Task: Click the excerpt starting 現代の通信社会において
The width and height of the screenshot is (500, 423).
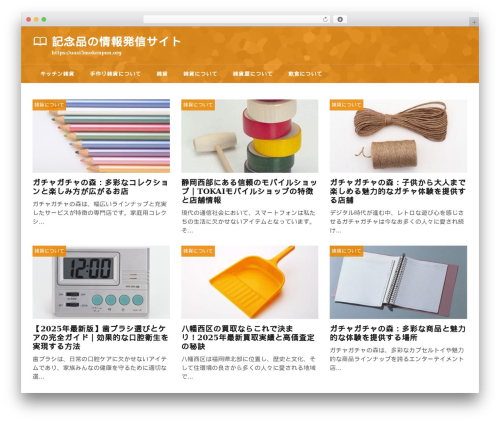Action: (x=248, y=221)
